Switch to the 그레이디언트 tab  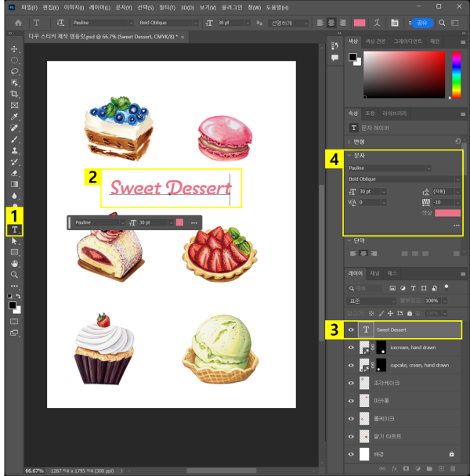coord(407,41)
